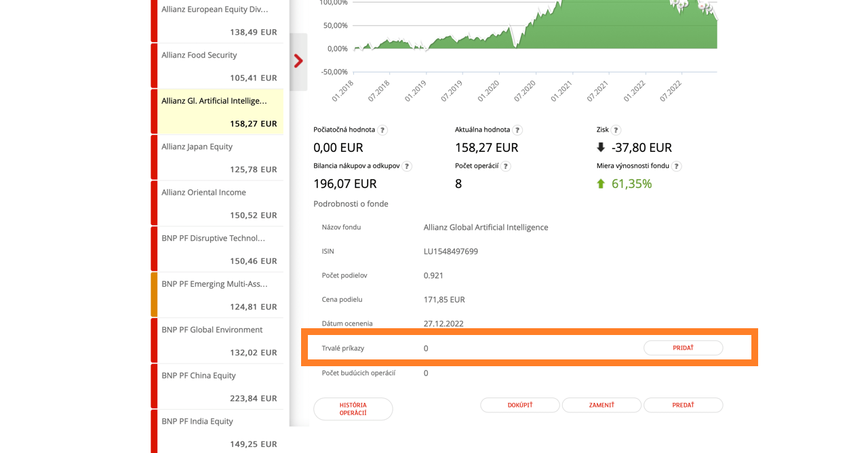This screenshot has width=868, height=453.
Task: Open the Allianz Food Security fund
Action: (x=217, y=66)
